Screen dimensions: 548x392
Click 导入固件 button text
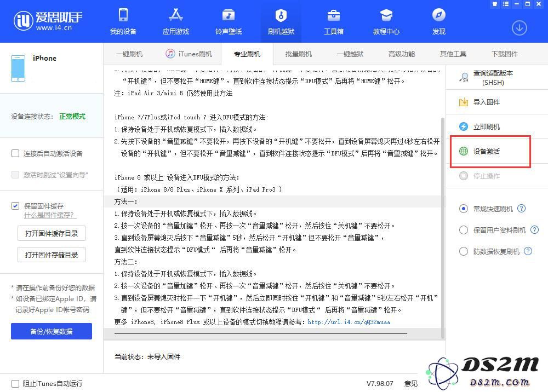487,102
